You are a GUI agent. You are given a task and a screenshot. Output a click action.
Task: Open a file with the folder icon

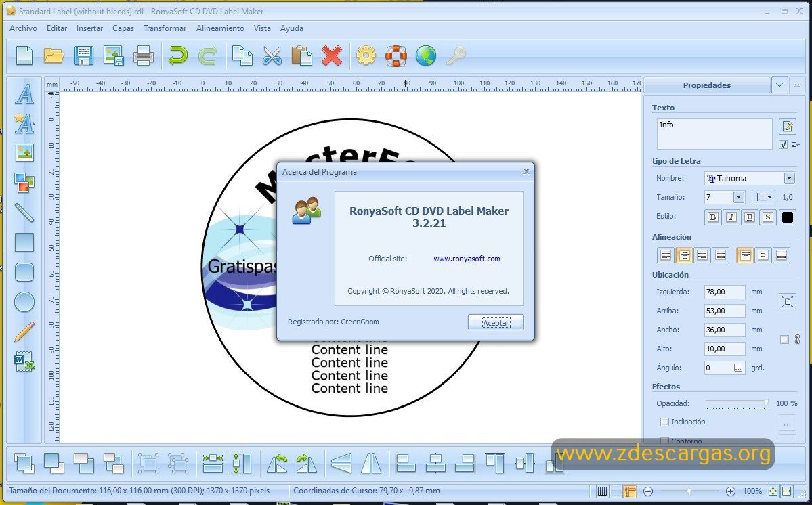coord(54,56)
